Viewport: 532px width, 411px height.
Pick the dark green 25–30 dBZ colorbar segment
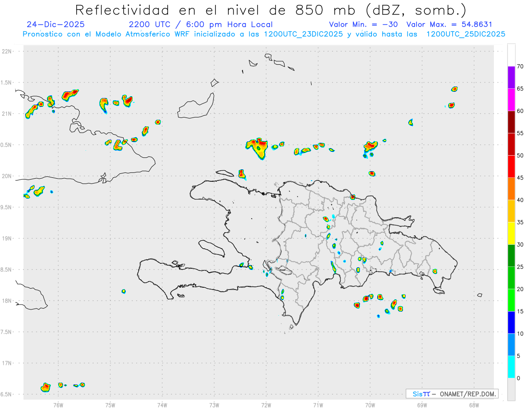click(511, 256)
